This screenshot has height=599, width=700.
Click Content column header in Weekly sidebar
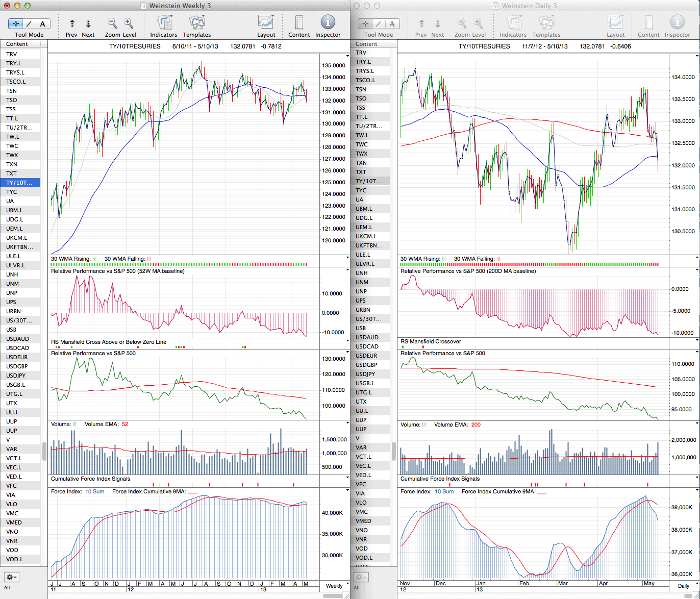[20, 44]
